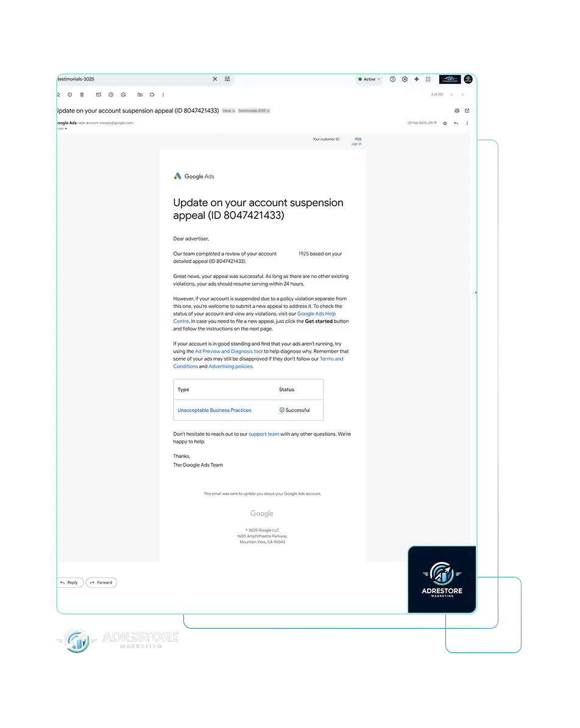The image size is (580, 728).
Task: Report spam with the exclamation icon
Action: (69, 95)
